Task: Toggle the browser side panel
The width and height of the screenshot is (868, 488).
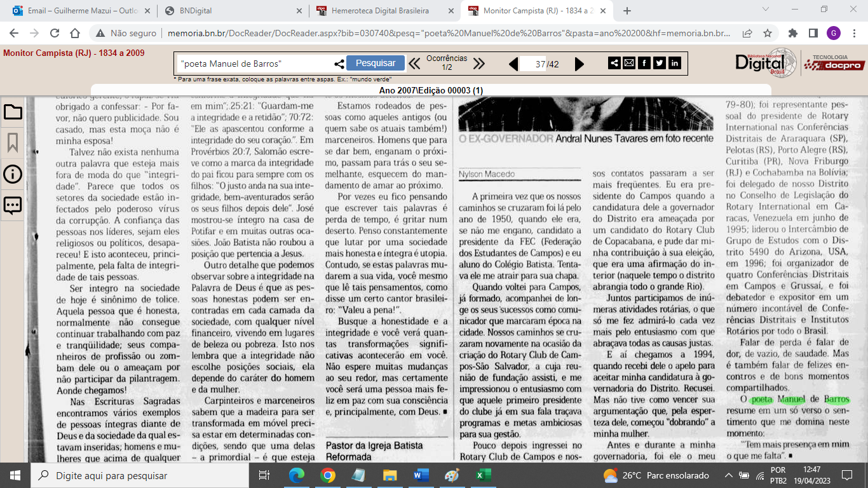Action: point(813,34)
